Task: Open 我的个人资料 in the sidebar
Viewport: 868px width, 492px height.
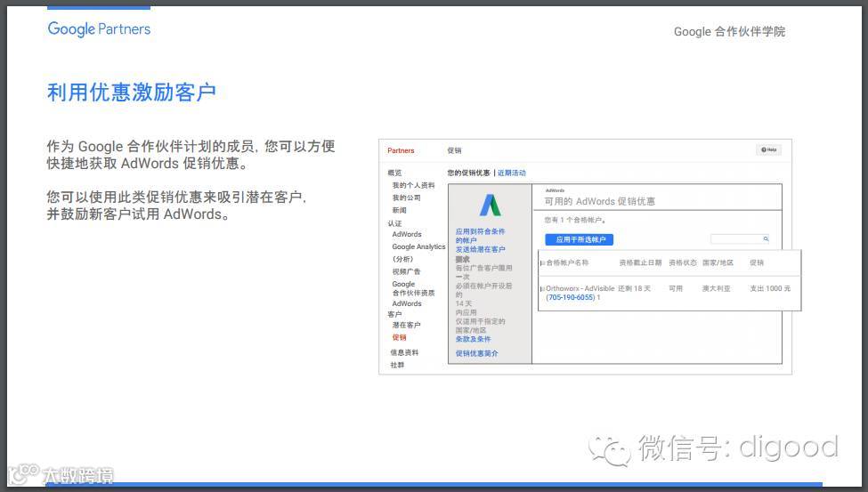Action: coord(413,185)
